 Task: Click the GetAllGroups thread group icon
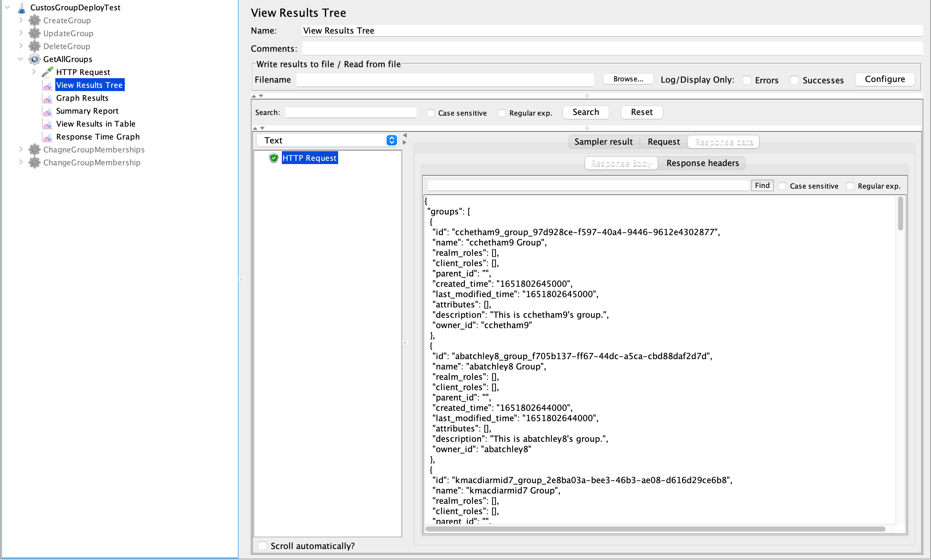point(34,59)
